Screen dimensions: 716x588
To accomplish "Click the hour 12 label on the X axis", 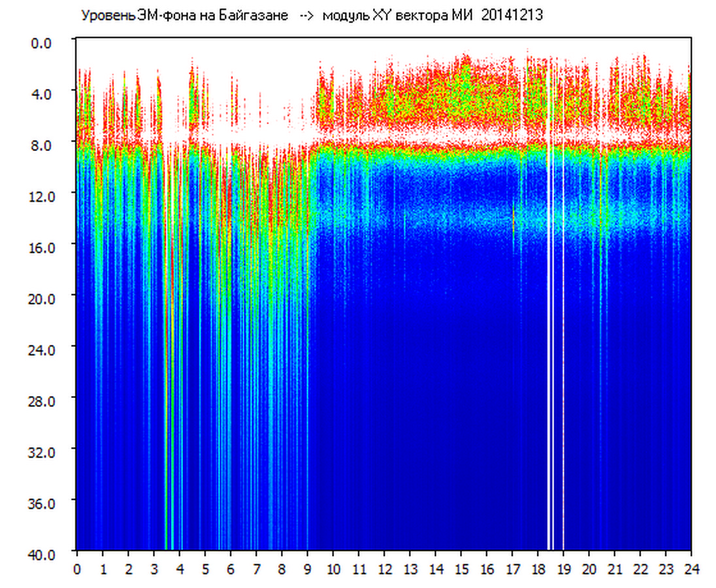I will (385, 568).
